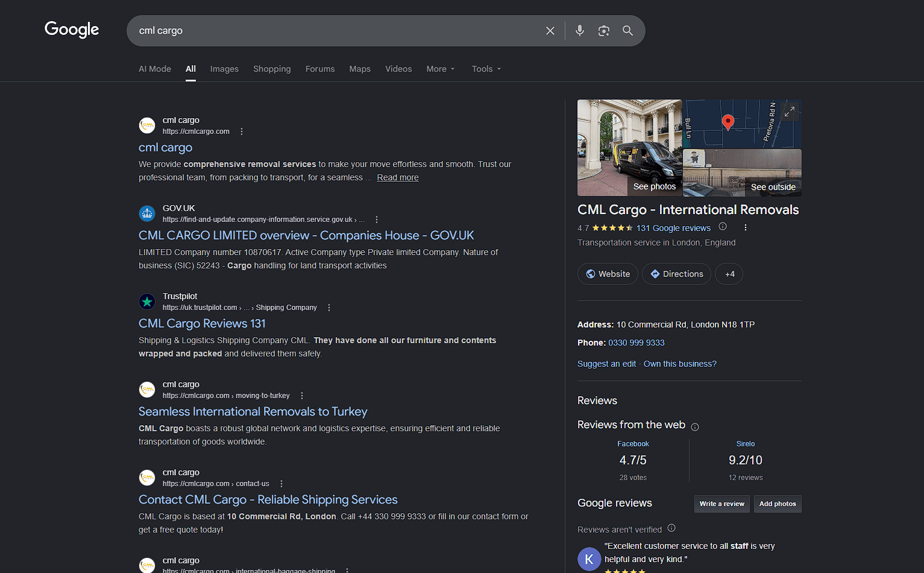The height and width of the screenshot is (573, 924).
Task: Open the Write a review button
Action: click(721, 504)
